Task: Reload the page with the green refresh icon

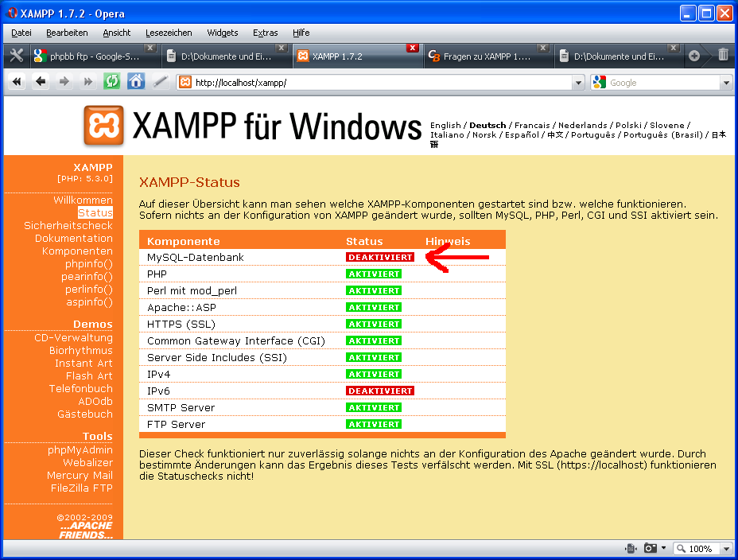Action: [x=111, y=82]
